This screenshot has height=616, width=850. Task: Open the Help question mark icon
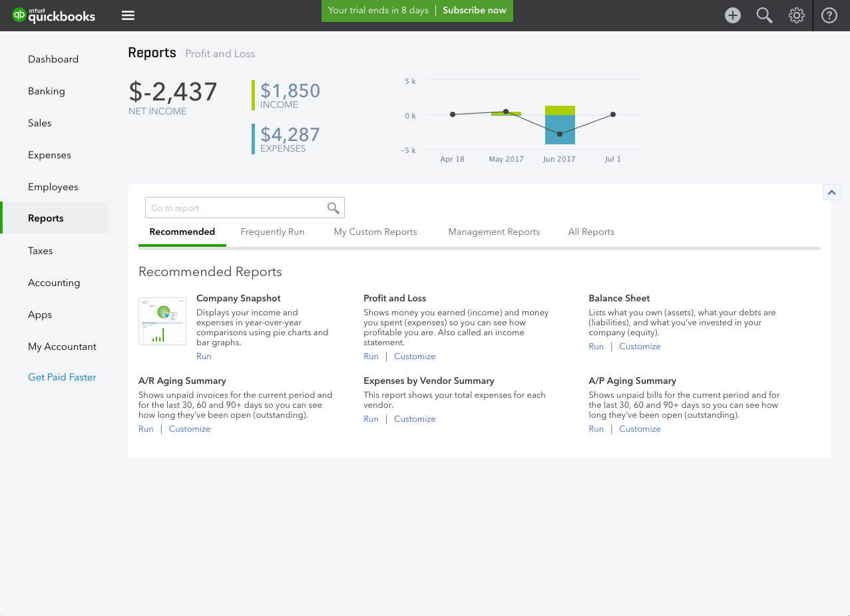tap(829, 15)
